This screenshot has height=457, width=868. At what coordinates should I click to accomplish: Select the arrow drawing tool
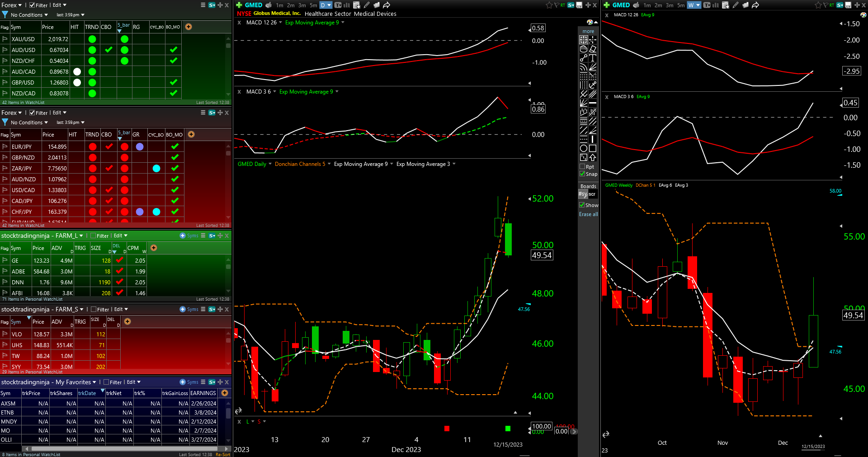click(x=593, y=157)
